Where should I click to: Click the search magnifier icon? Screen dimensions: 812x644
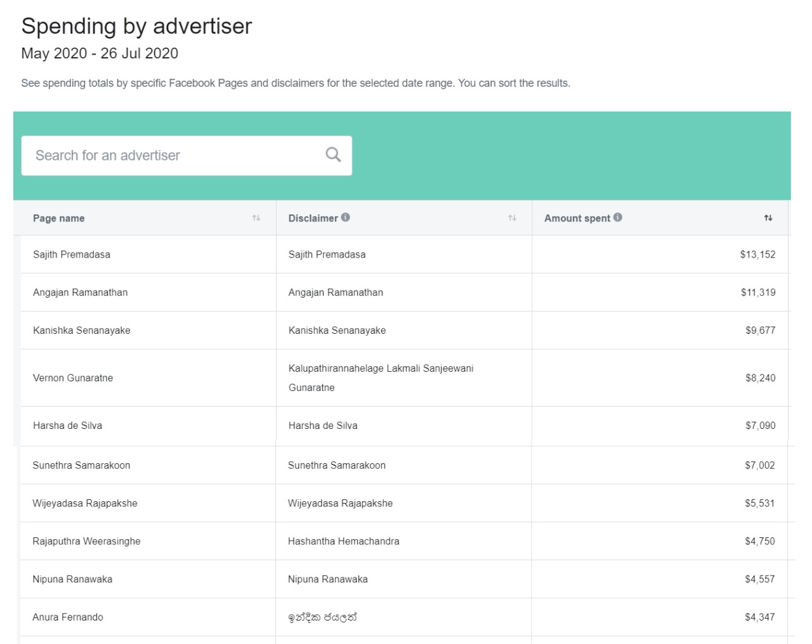[x=333, y=154]
